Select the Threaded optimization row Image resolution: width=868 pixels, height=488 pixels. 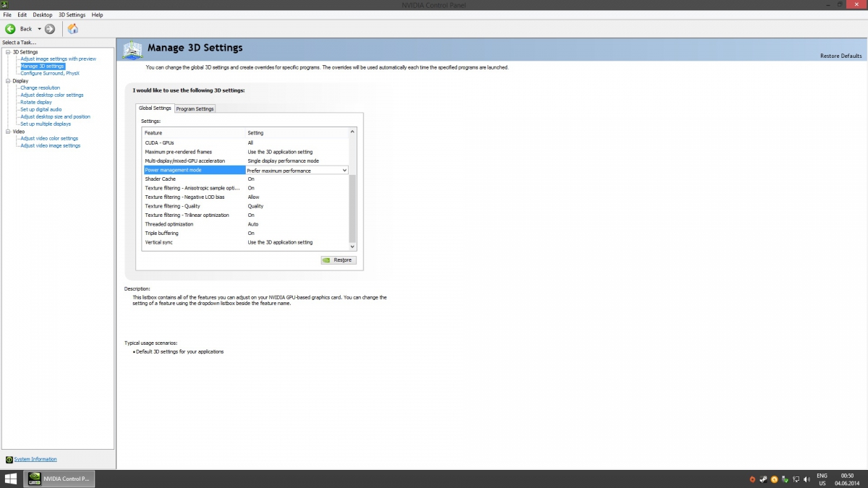246,224
